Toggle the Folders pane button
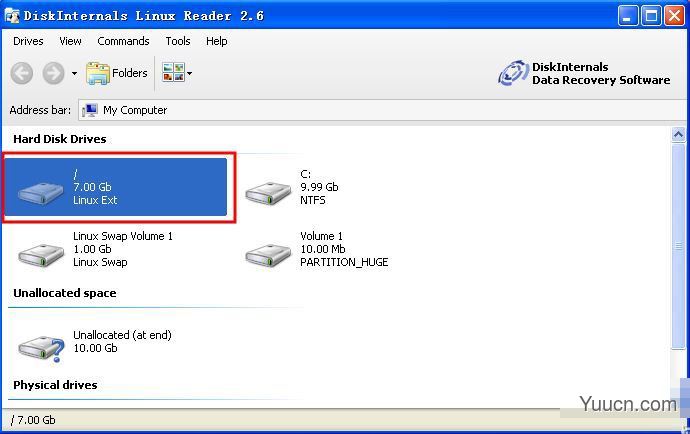Image resolution: width=690 pixels, height=434 pixels. [x=117, y=73]
